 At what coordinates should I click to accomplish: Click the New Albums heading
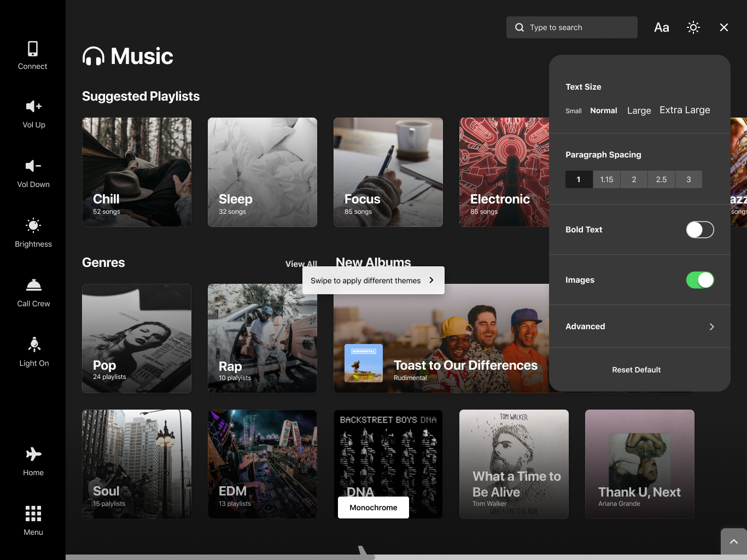click(x=373, y=261)
